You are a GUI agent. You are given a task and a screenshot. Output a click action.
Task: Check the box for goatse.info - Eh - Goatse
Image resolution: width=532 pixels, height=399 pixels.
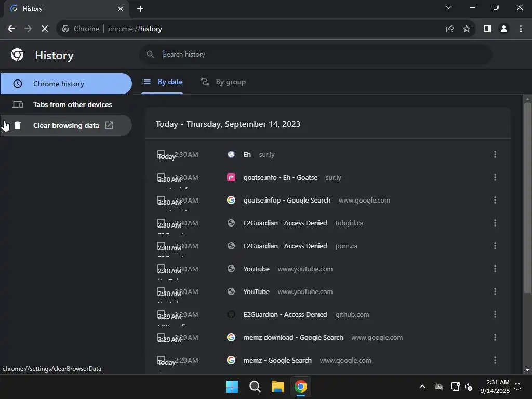[x=161, y=177]
